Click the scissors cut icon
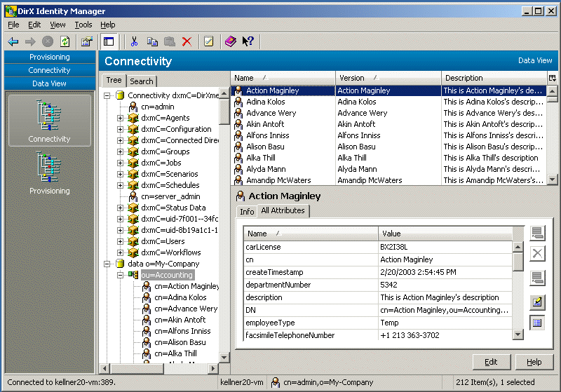The height and width of the screenshot is (392, 561). [135, 41]
